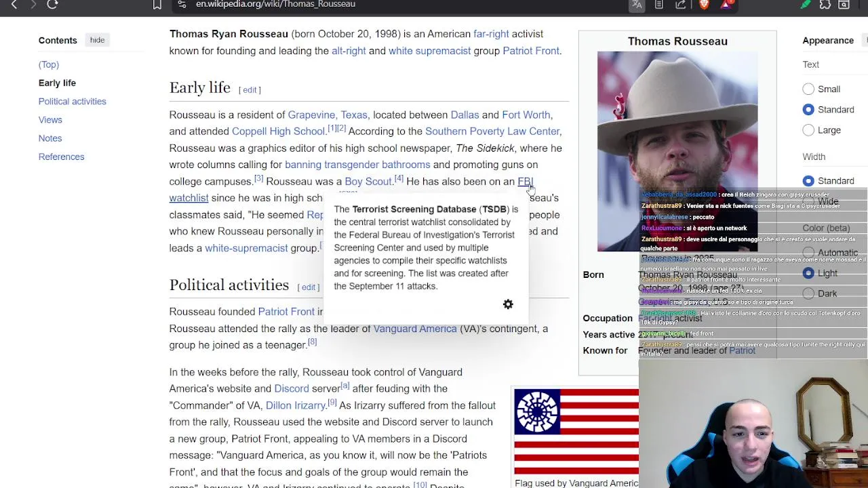The width and height of the screenshot is (868, 488).
Task: Open the Discord link
Action: click(x=292, y=388)
